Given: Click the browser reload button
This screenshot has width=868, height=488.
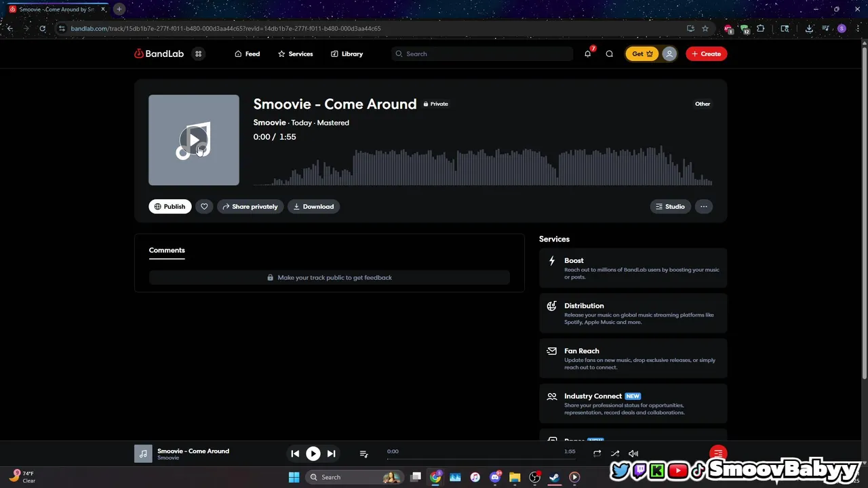Looking at the screenshot, I should [x=43, y=28].
